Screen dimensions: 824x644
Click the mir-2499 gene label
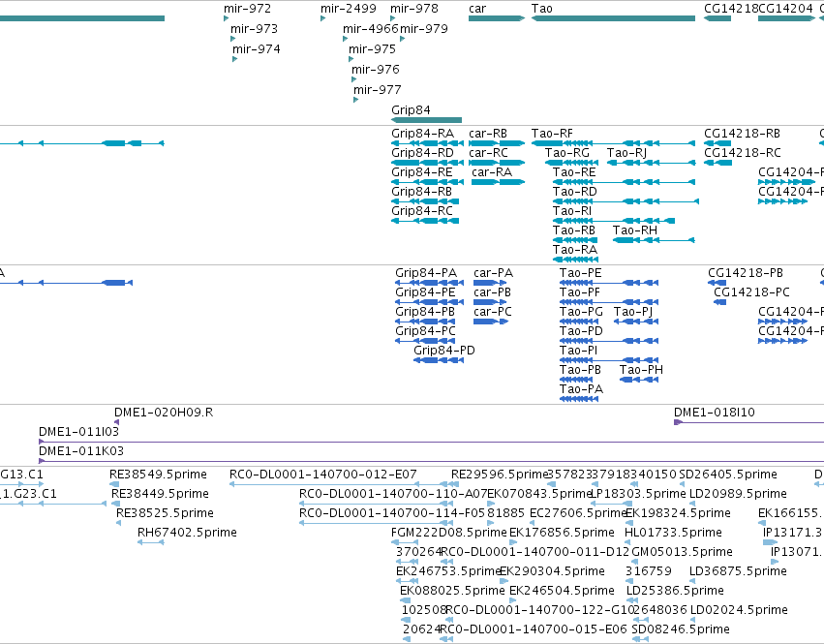[x=349, y=9]
